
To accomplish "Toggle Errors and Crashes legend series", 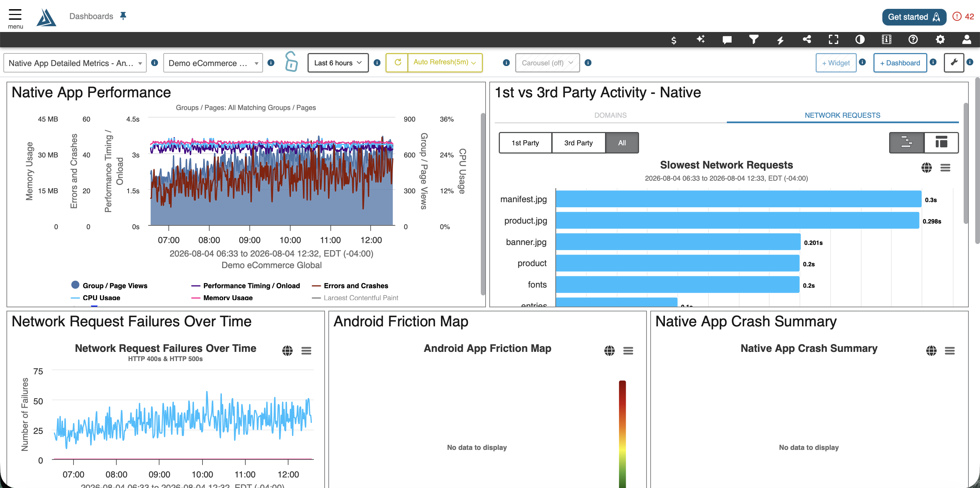I will (x=350, y=285).
